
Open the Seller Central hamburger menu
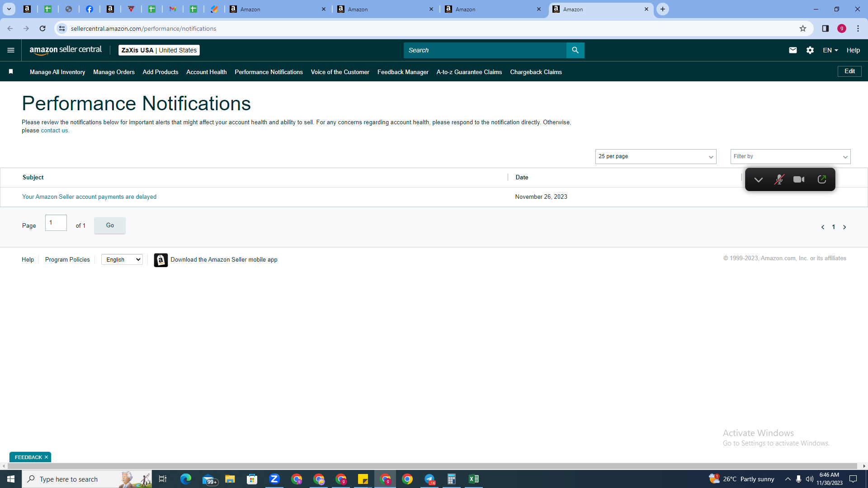point(11,50)
